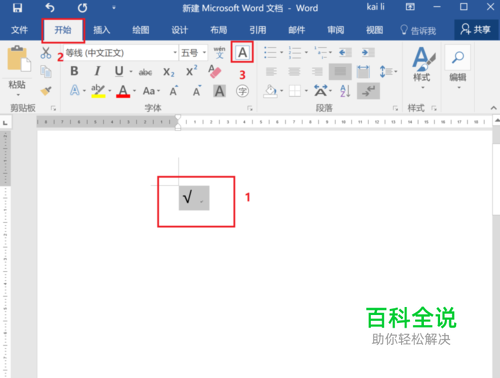Activate the Format Painter brush
Viewport: 500px width, 378px height.
[x=46, y=90]
